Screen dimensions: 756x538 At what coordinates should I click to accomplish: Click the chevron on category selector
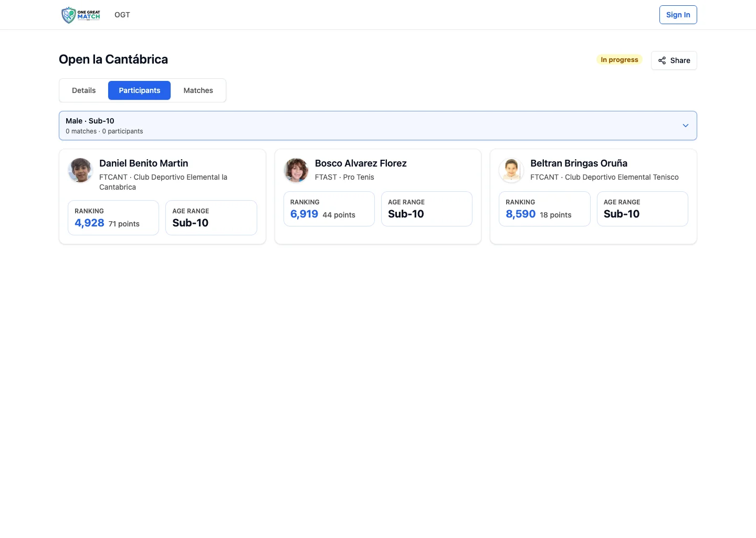pyautogui.click(x=685, y=126)
